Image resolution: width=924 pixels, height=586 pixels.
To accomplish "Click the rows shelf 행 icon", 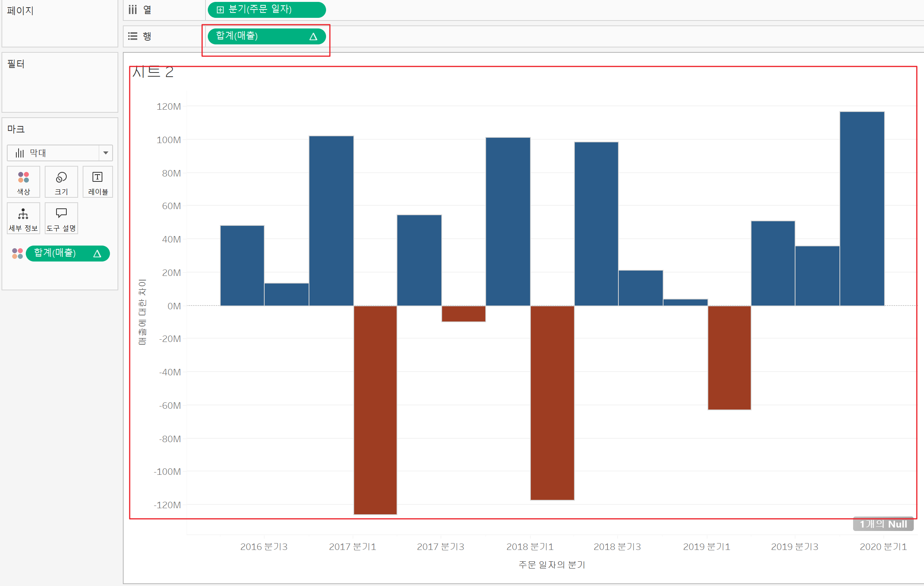I will pos(133,36).
